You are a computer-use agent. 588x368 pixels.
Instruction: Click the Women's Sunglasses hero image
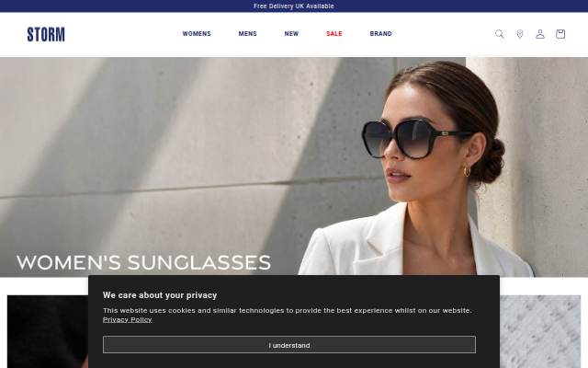click(x=294, y=167)
